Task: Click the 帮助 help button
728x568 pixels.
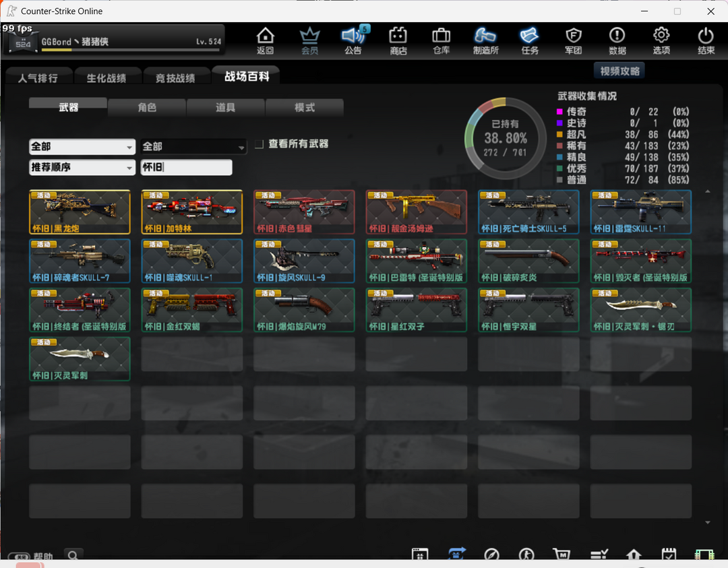Action: click(32, 557)
